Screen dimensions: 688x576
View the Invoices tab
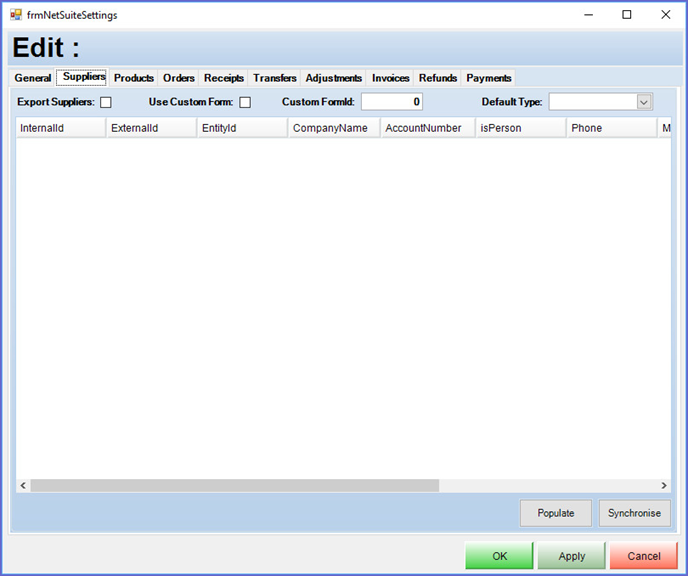coord(391,78)
